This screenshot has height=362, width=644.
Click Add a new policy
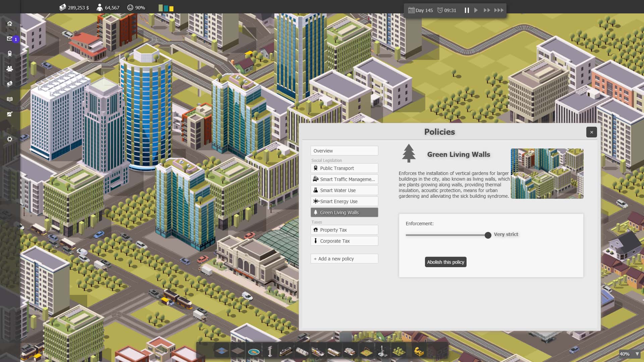click(344, 258)
